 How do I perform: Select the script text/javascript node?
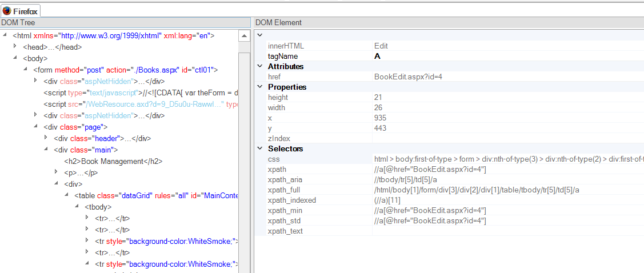coord(141,93)
